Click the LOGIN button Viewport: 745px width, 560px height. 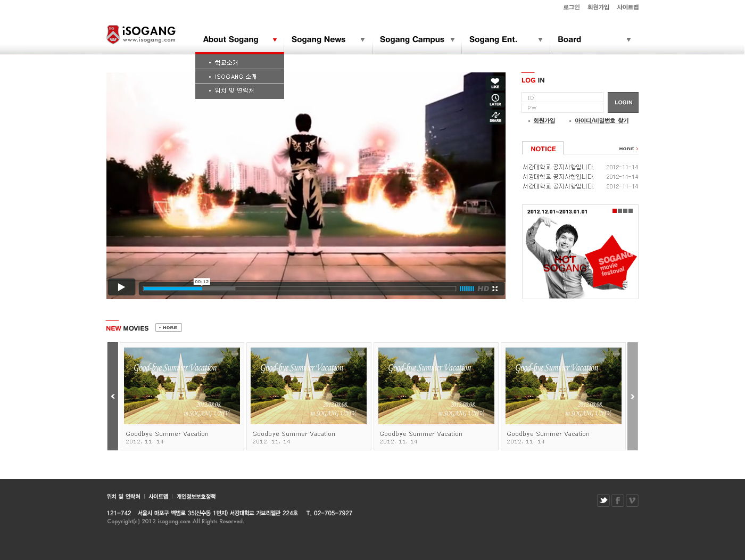click(623, 102)
